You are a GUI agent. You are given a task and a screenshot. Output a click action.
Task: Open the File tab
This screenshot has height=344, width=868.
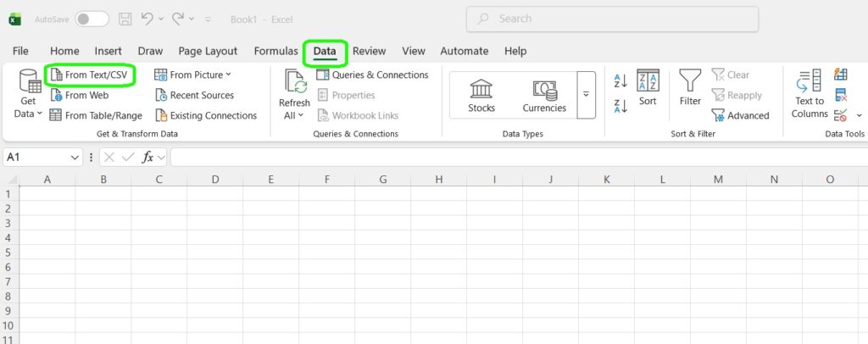tap(20, 51)
